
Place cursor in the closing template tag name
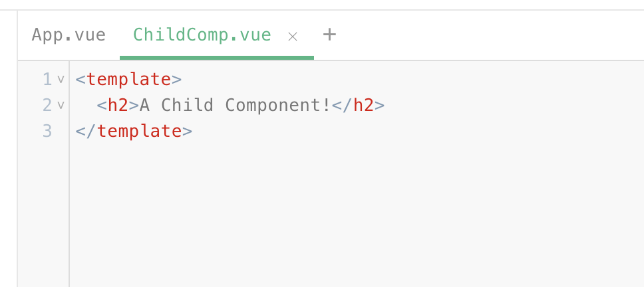pos(139,131)
